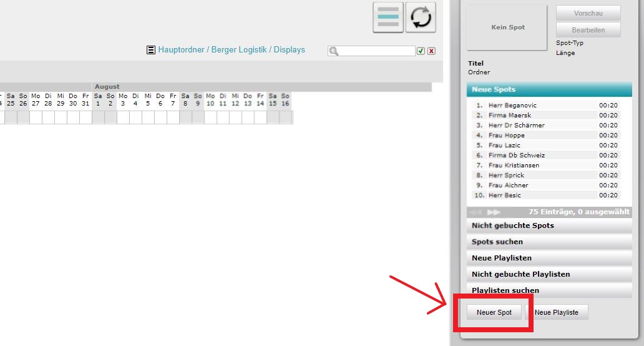Select spot Herr Beganovic
This screenshot has width=644, height=346.
pyautogui.click(x=546, y=105)
